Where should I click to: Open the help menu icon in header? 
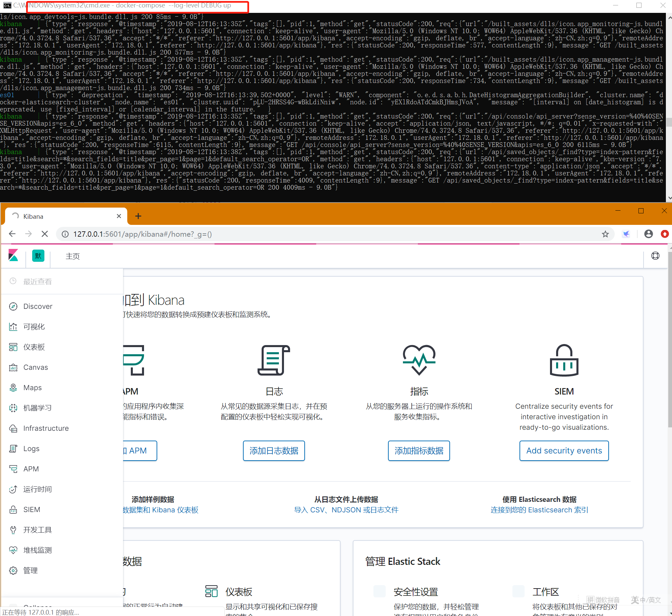point(655,256)
